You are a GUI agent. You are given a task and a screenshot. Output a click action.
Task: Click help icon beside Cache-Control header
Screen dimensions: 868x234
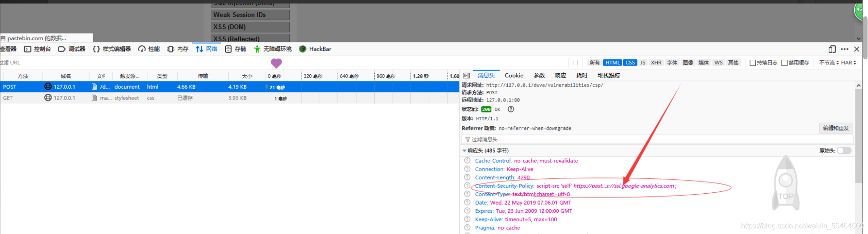click(467, 160)
